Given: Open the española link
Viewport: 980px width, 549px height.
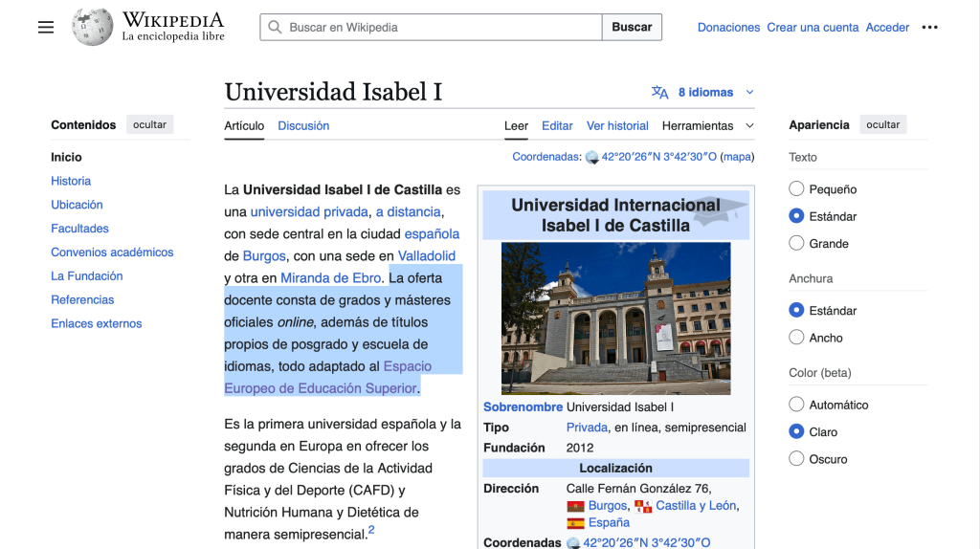Looking at the screenshot, I should (432, 233).
